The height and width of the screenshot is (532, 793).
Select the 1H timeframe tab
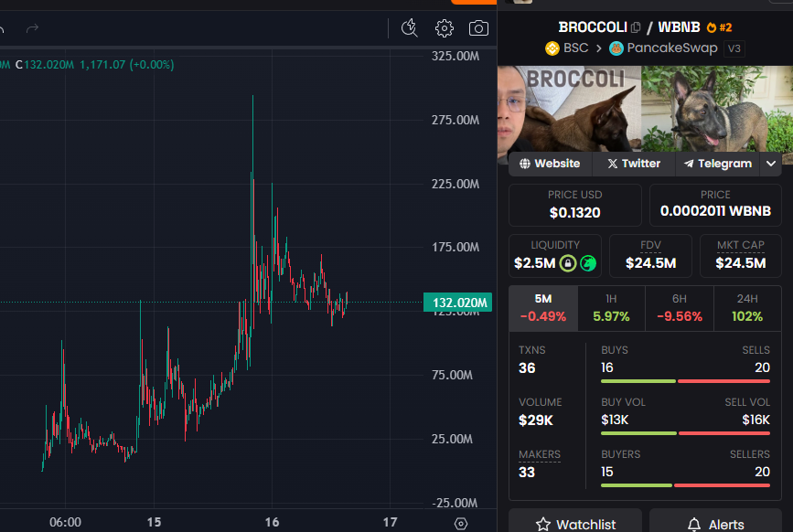(611, 308)
